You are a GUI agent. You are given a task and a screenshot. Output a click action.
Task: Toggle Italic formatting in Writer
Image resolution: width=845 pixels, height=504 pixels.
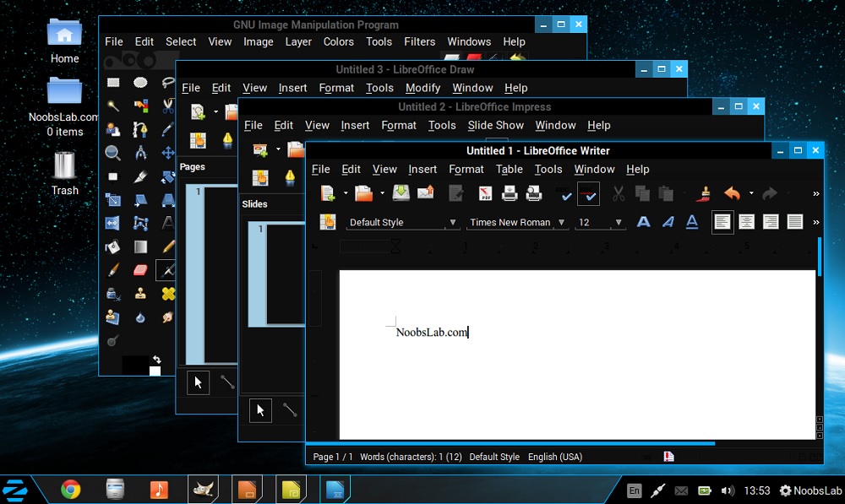pos(668,222)
